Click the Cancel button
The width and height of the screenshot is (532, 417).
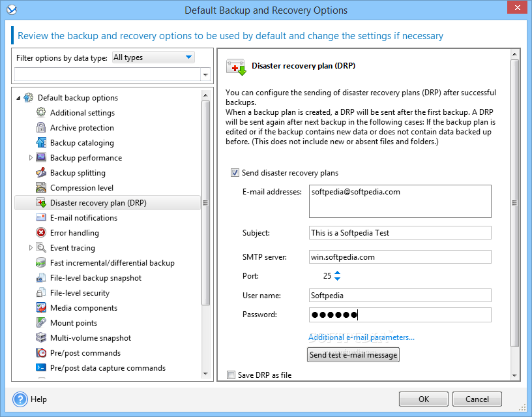[x=477, y=399]
